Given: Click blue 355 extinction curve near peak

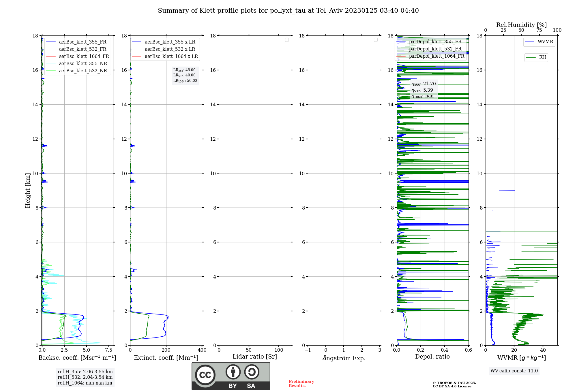Looking at the screenshot, I should 168,317.
